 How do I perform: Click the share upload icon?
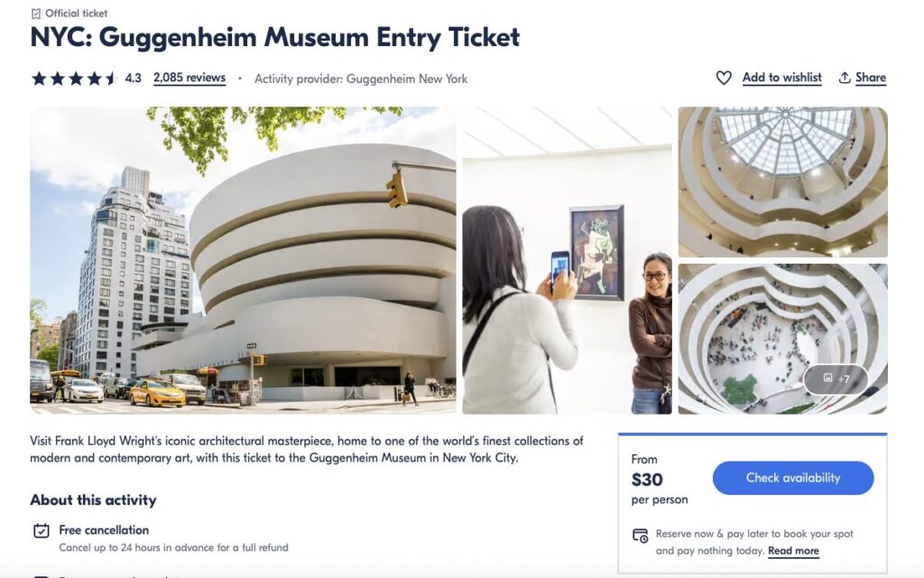coord(845,78)
